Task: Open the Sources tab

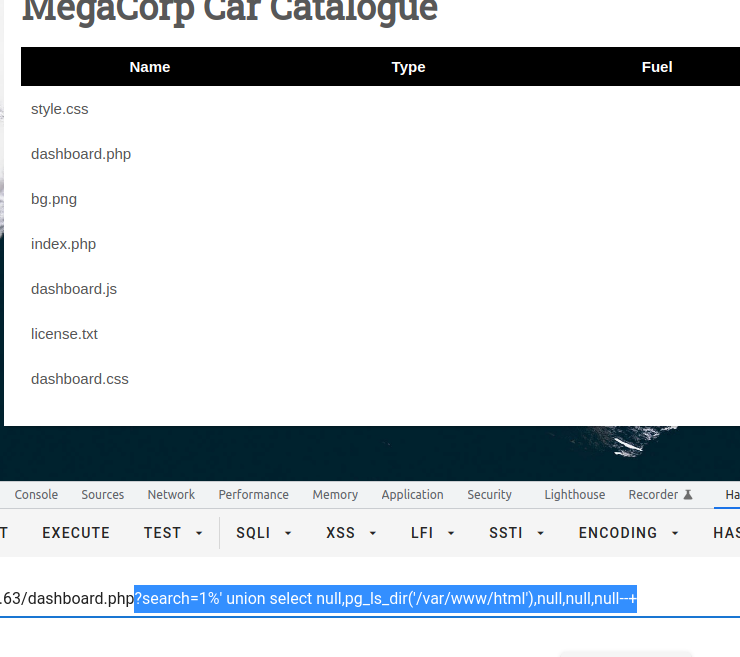Action: (102, 495)
